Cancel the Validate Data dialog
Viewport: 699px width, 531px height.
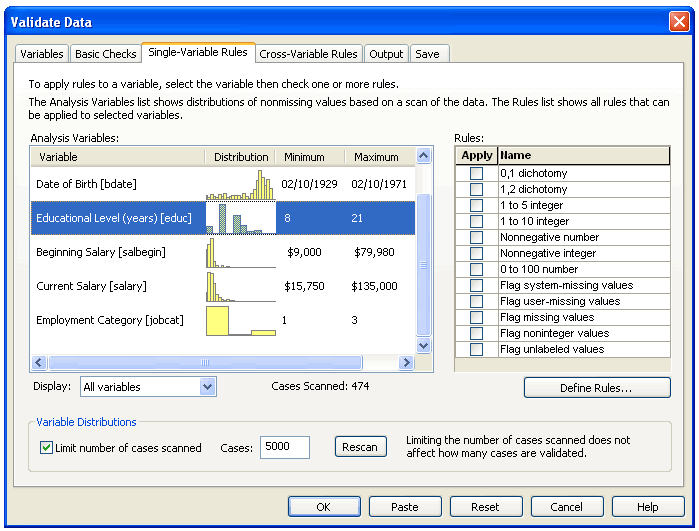point(567,507)
